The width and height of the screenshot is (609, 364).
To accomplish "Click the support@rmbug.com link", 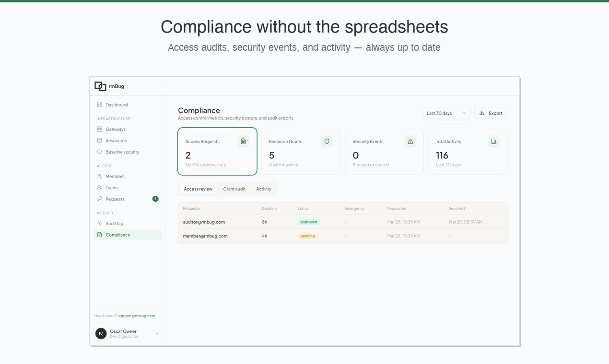I will [137, 316].
